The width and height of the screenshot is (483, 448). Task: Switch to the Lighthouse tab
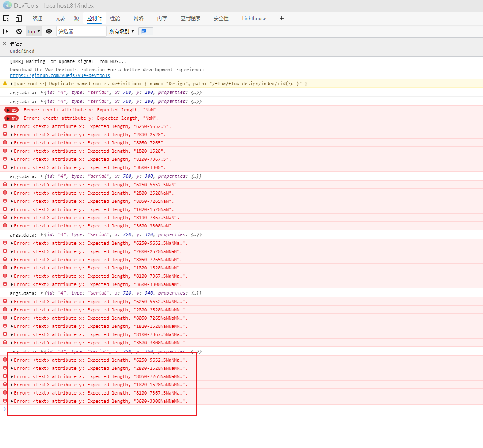[254, 19]
